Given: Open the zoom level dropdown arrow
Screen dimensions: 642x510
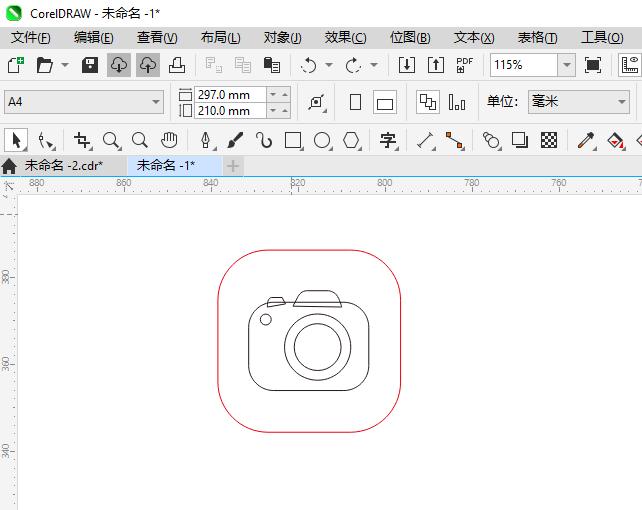Looking at the screenshot, I should click(567, 65).
